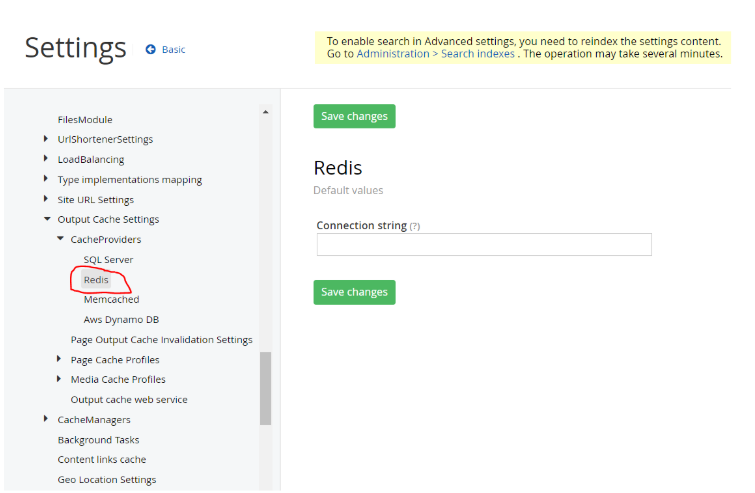
Task: Select Memcached cache provider
Action: click(112, 299)
